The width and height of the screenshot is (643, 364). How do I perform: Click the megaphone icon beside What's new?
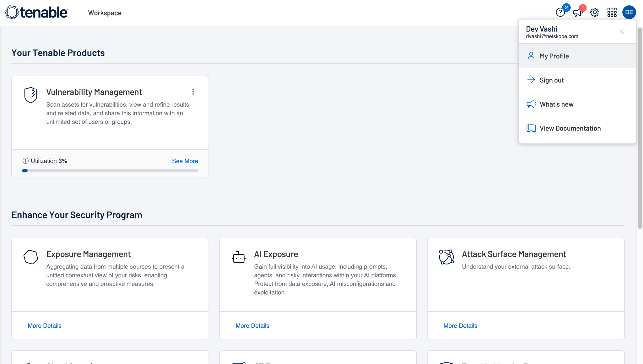pyautogui.click(x=531, y=104)
